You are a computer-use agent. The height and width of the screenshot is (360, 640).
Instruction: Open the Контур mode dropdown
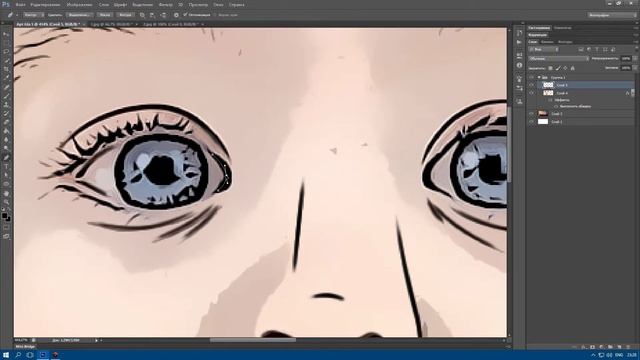33,15
